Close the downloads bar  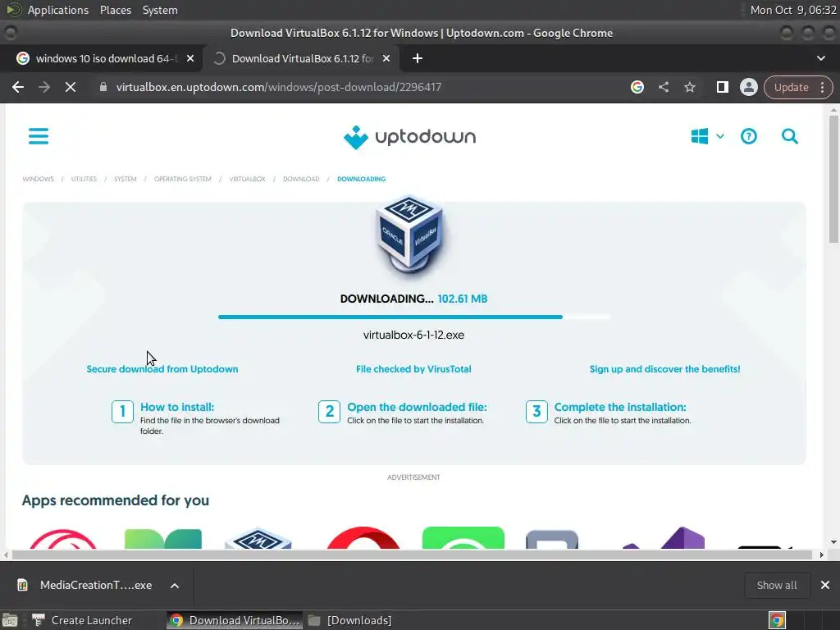click(x=825, y=585)
